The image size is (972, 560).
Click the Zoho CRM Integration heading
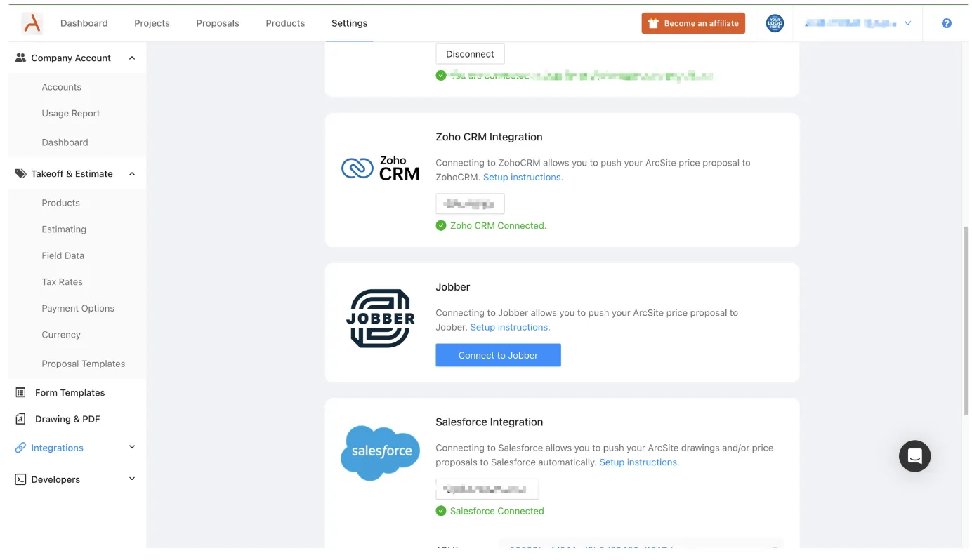click(489, 137)
